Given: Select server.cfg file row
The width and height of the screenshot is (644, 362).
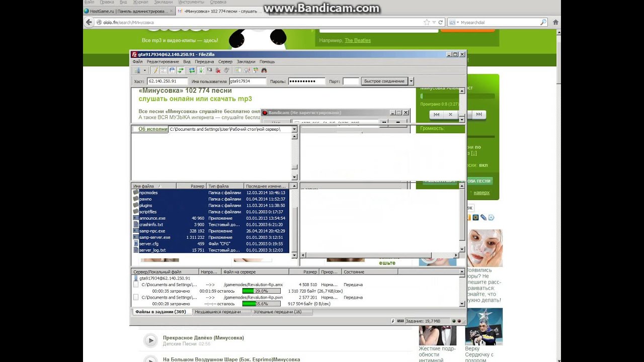Looking at the screenshot, I should pyautogui.click(x=211, y=243).
